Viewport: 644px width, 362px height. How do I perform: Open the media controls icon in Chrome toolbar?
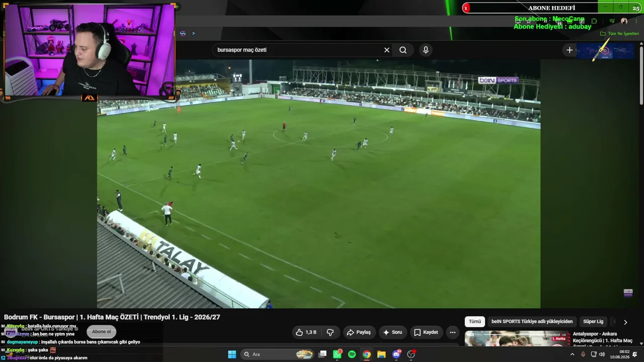click(x=612, y=21)
